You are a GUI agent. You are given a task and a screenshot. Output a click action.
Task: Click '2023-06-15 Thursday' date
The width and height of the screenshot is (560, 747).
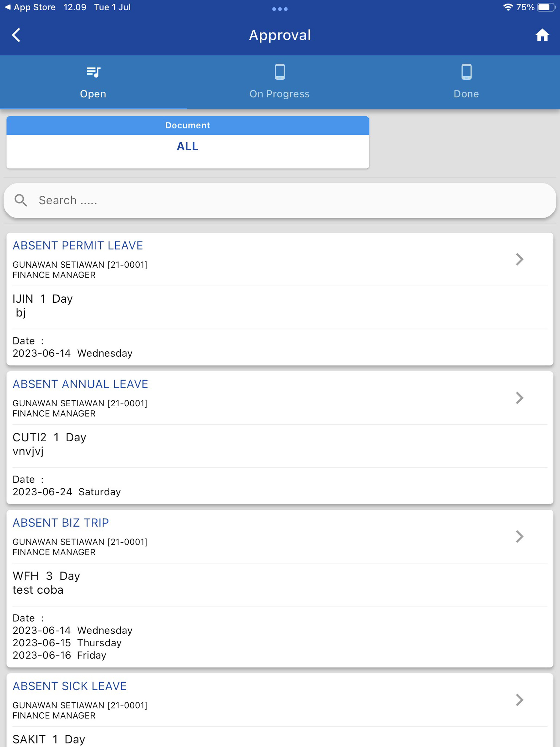point(67,643)
